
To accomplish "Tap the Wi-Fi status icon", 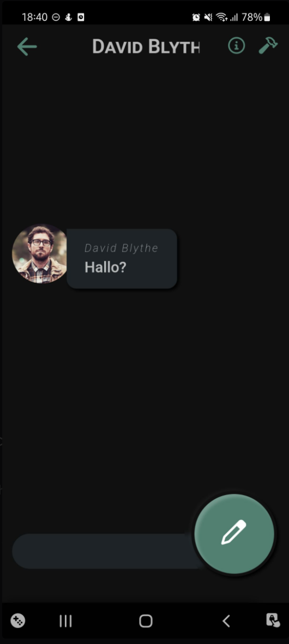I will click(222, 17).
